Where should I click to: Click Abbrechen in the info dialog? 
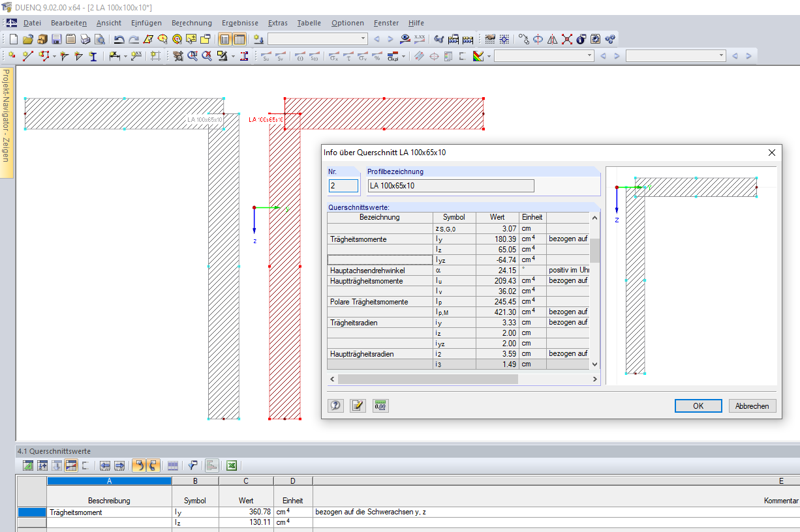[752, 406]
